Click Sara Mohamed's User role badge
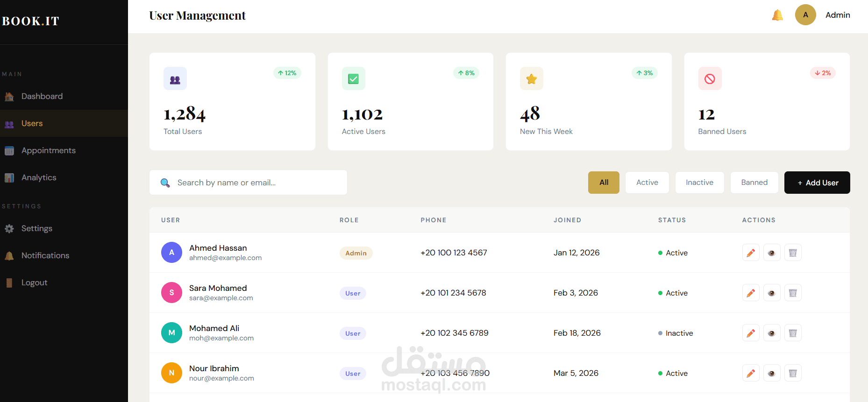868x402 pixels. 353,293
